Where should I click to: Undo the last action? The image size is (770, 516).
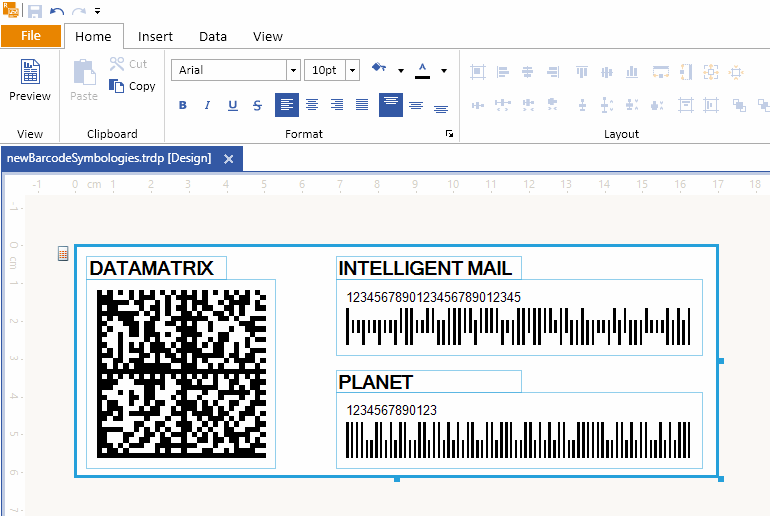click(57, 11)
